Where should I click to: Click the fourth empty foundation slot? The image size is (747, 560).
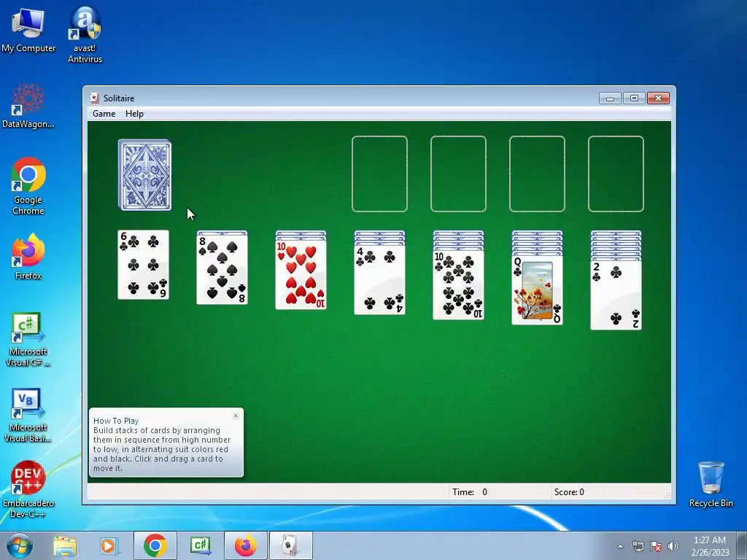[616, 174]
